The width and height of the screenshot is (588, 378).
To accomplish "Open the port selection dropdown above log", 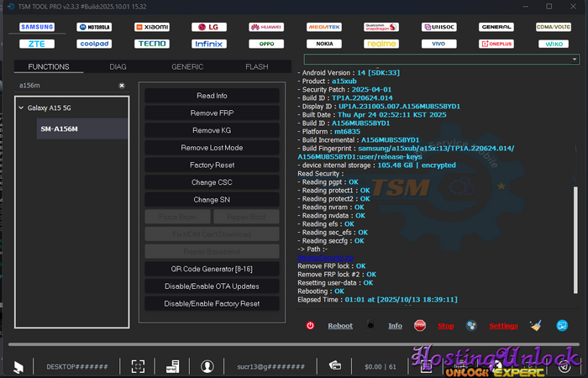I will (x=441, y=60).
